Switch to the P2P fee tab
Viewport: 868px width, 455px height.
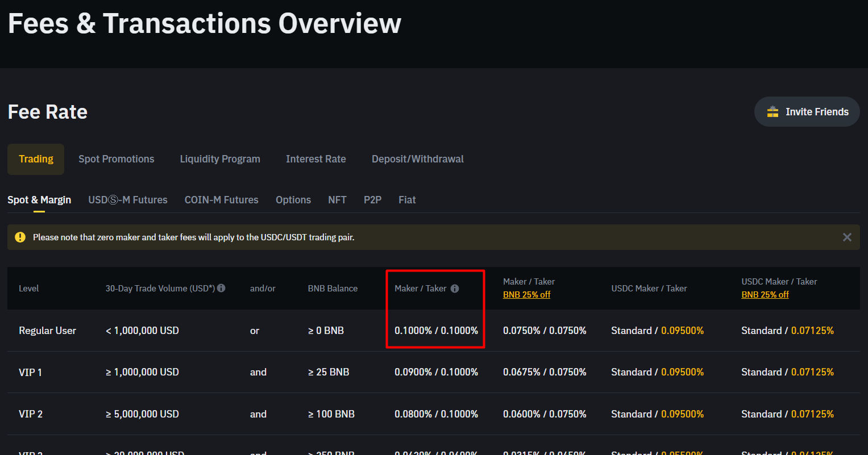372,200
